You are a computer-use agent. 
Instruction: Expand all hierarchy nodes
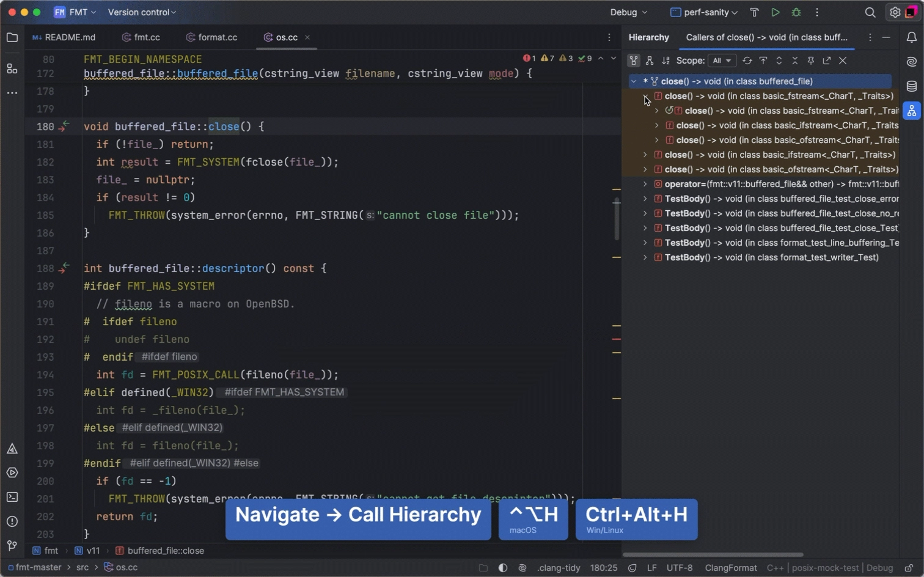(x=779, y=61)
